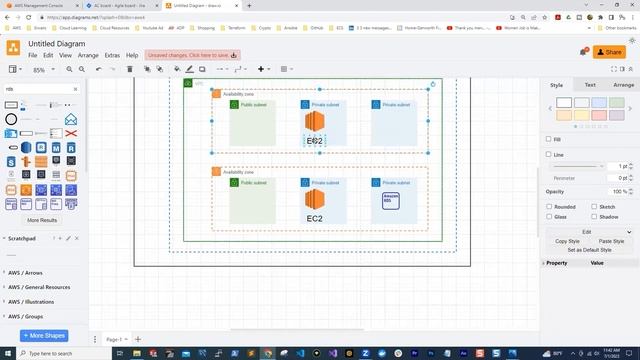The width and height of the screenshot is (640, 360).
Task: Open the Page-1 tab
Action: (x=117, y=339)
